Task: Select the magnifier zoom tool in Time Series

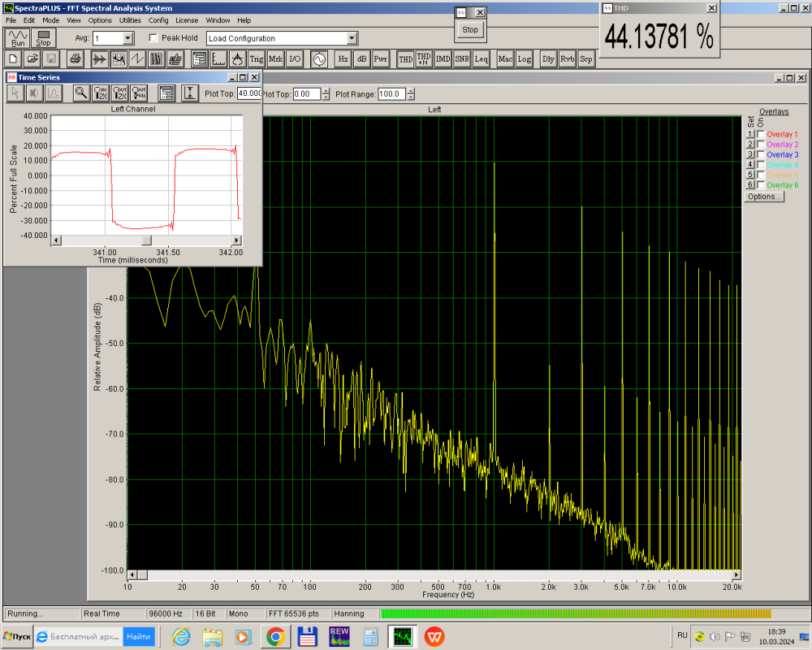Action: click(x=80, y=93)
